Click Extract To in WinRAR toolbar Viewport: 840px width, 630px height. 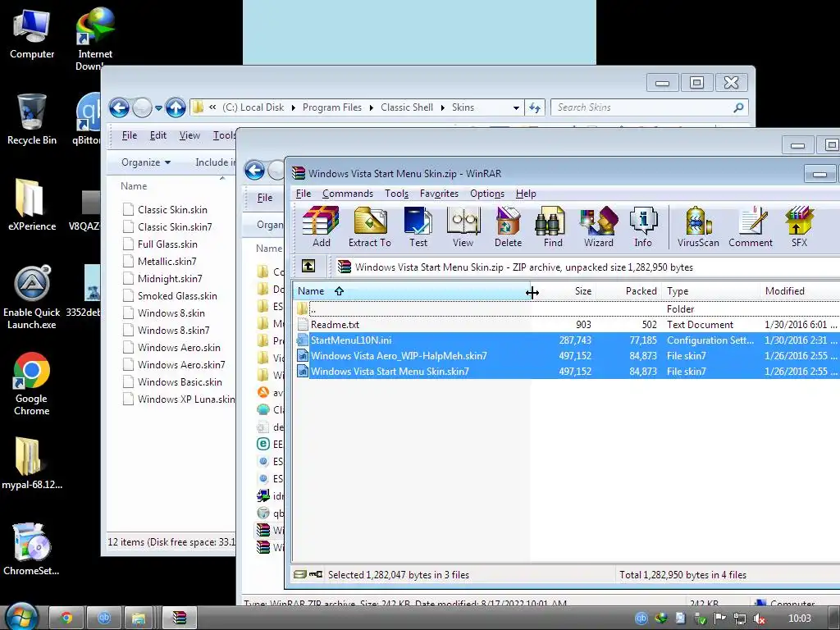point(370,226)
